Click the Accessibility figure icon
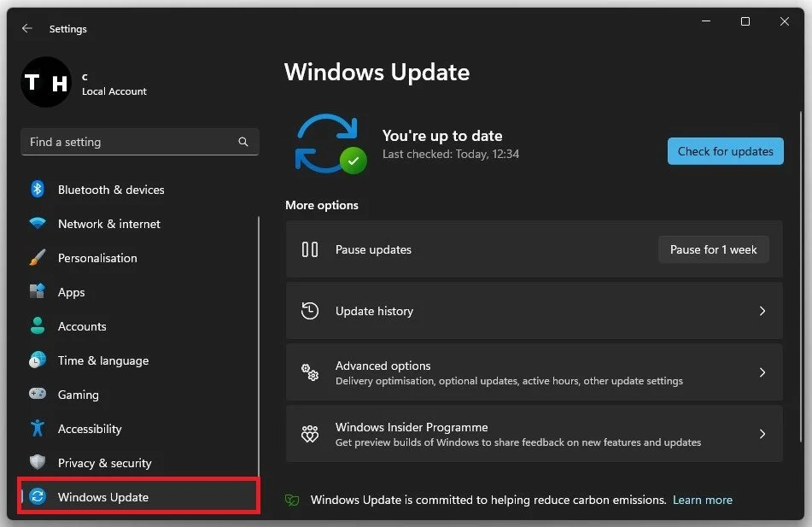 (x=38, y=428)
